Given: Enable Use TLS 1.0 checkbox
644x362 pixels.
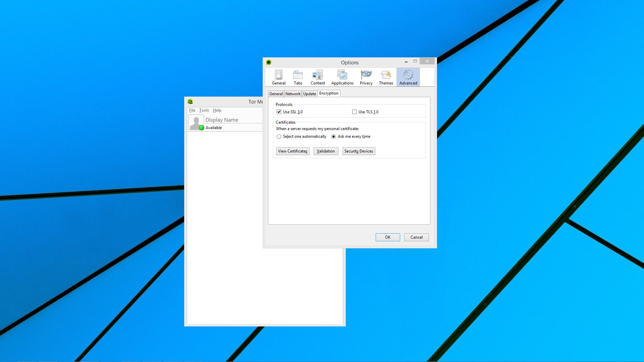Looking at the screenshot, I should [354, 112].
